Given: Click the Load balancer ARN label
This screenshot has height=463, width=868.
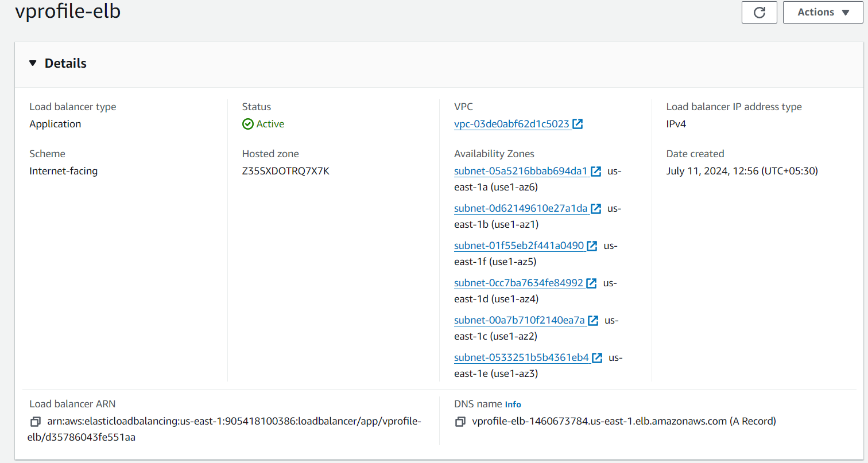Looking at the screenshot, I should 72,404.
